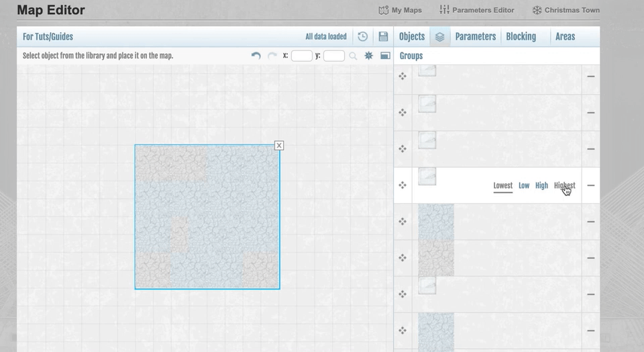Click the redo arrow icon
Image resolution: width=644 pixels, height=352 pixels.
coord(272,56)
